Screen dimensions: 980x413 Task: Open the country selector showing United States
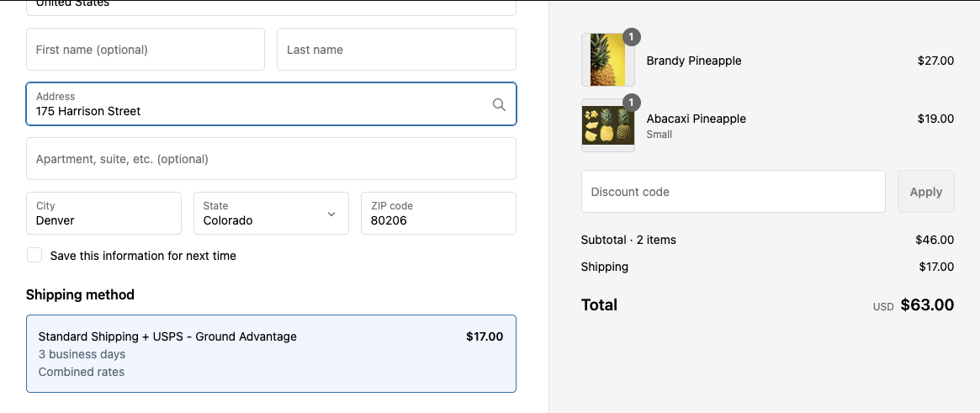(271, 7)
